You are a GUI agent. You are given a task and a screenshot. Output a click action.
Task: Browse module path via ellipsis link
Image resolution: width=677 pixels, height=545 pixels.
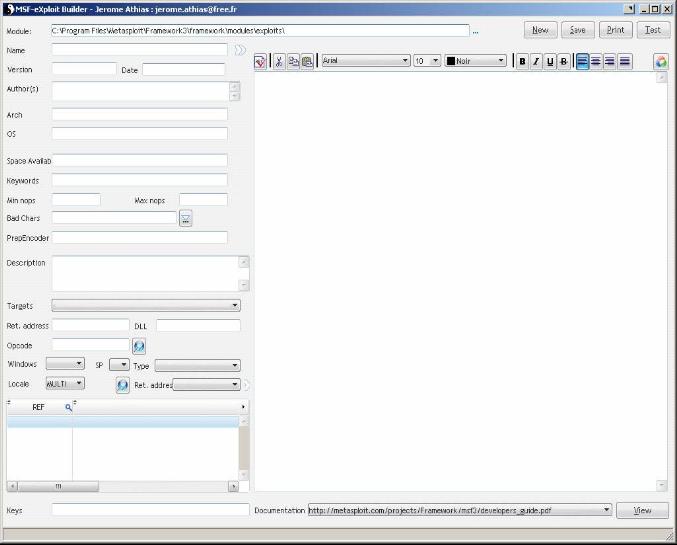click(x=475, y=32)
